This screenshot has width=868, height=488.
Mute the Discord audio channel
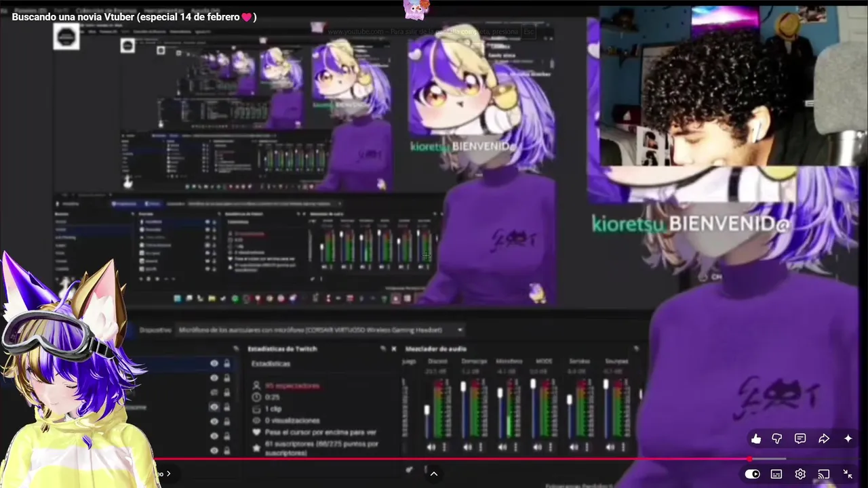click(431, 447)
